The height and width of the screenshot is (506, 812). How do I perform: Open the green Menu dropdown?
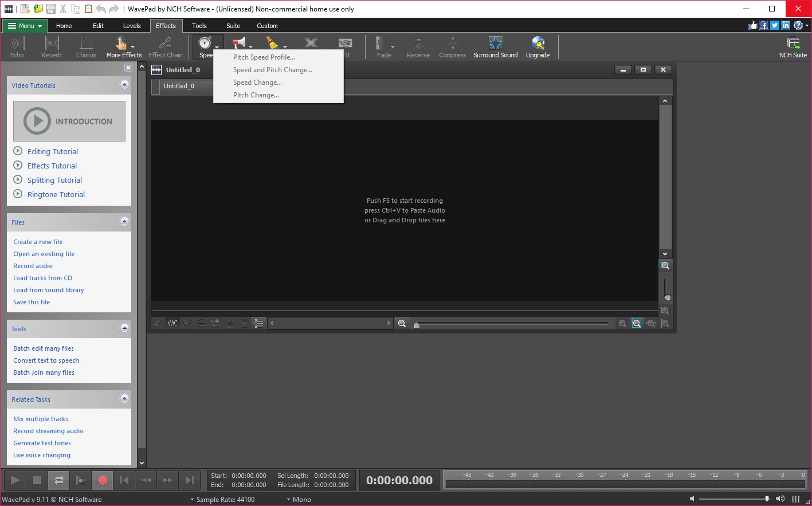tap(25, 26)
